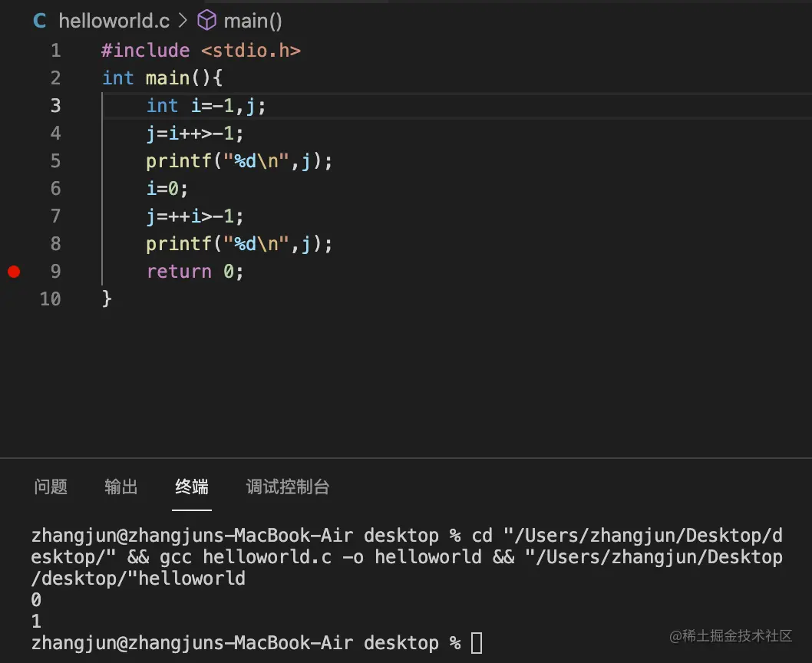
Task: Select the 终端 panel tab
Action: pos(192,487)
